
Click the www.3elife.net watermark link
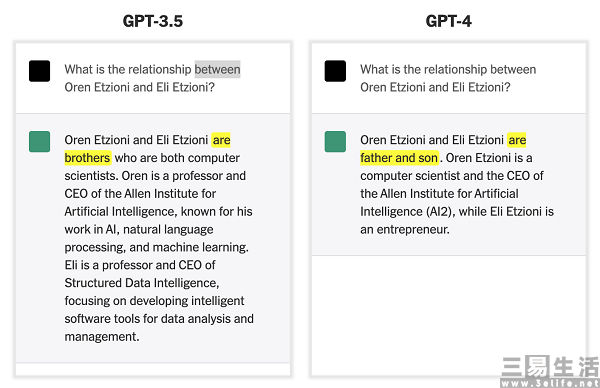click(550, 383)
